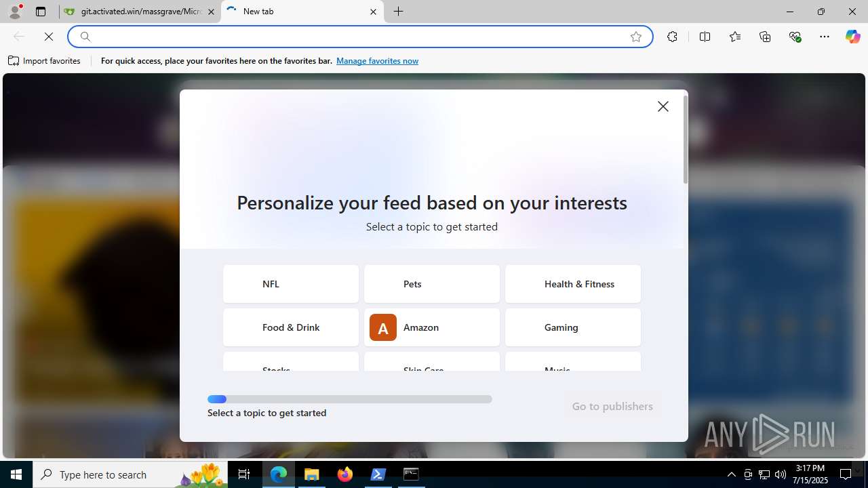The width and height of the screenshot is (868, 488).
Task: Open File Explorer from the taskbar
Action: tap(312, 474)
